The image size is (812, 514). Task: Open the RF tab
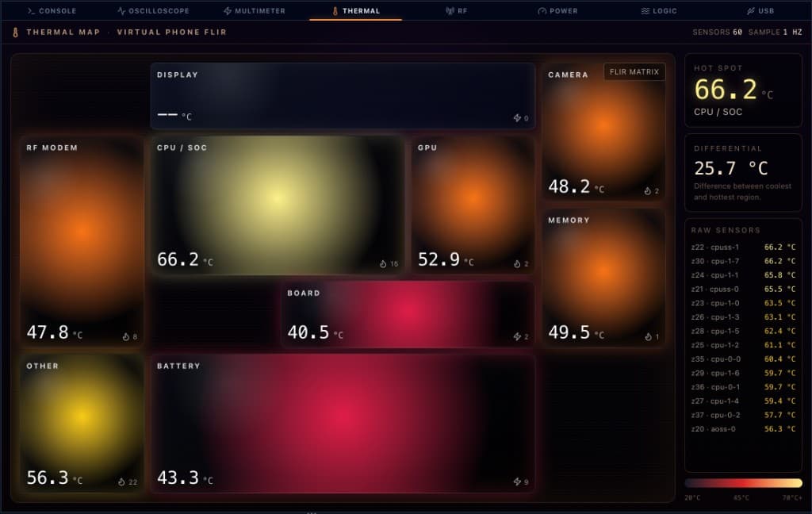point(457,11)
